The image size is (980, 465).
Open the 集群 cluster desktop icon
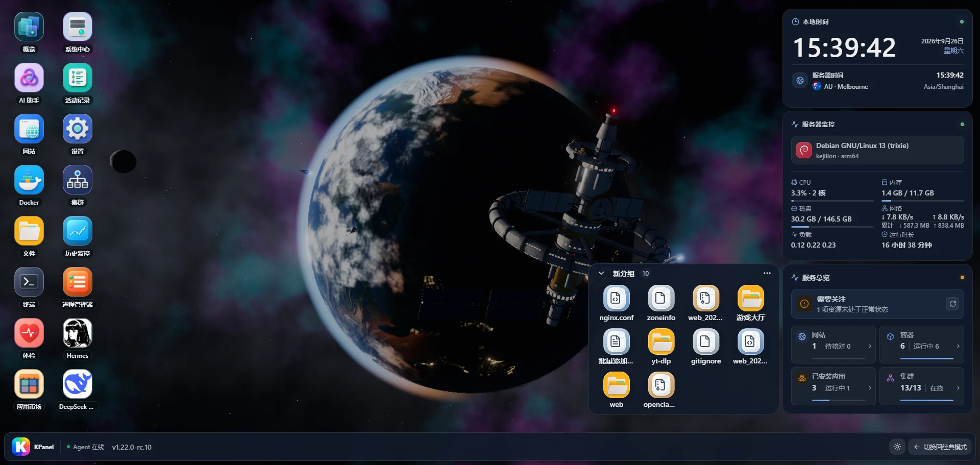pyautogui.click(x=78, y=180)
